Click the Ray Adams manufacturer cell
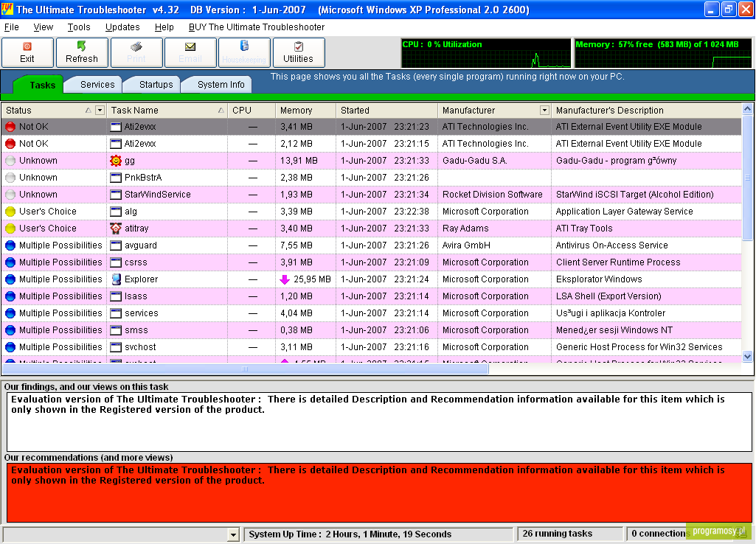Viewport: 756px width, 544px height. (493, 229)
